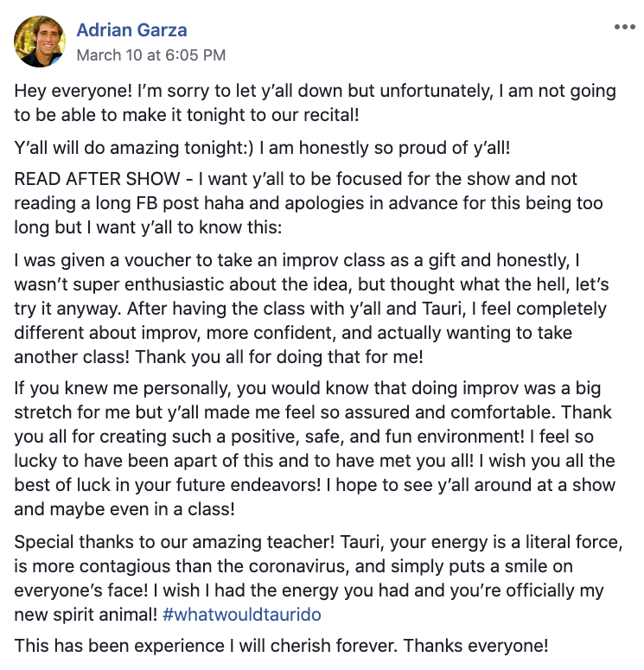Click the phrase 'new spirit animal!'

(86, 615)
